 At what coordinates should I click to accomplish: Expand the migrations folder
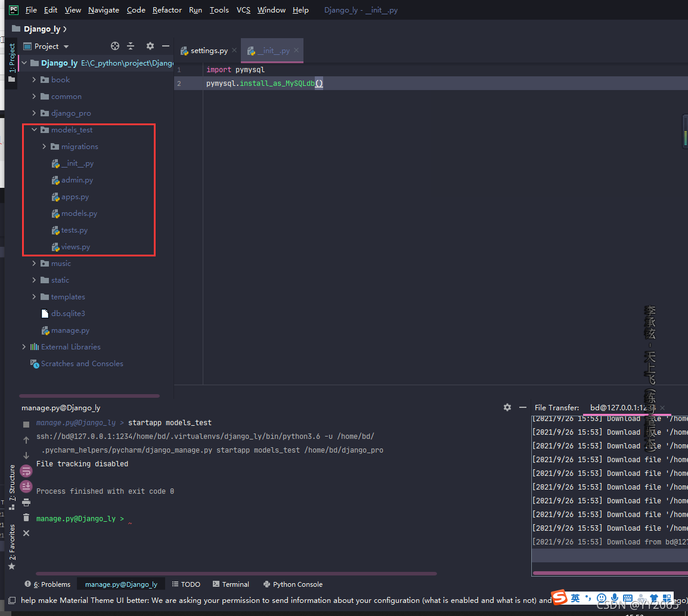pyautogui.click(x=44, y=146)
